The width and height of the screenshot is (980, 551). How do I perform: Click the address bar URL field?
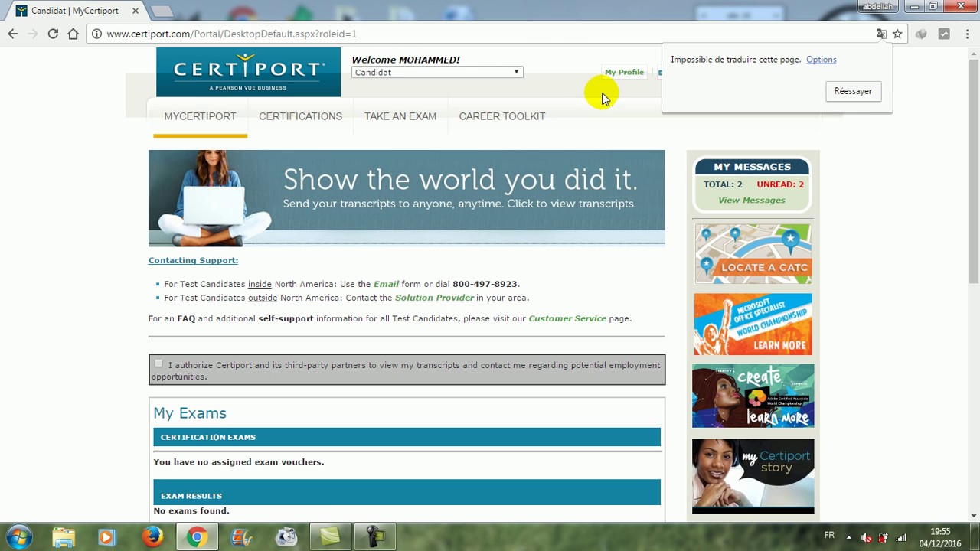tap(490, 34)
